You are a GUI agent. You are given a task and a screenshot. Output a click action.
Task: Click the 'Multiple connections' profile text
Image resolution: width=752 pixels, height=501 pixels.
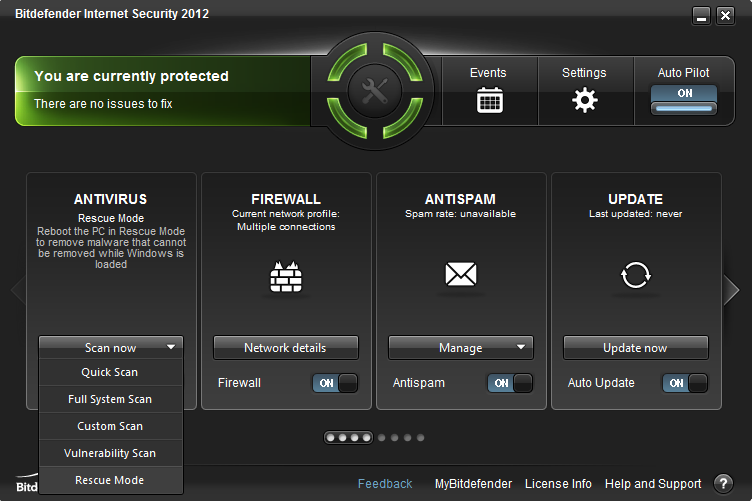click(x=286, y=227)
